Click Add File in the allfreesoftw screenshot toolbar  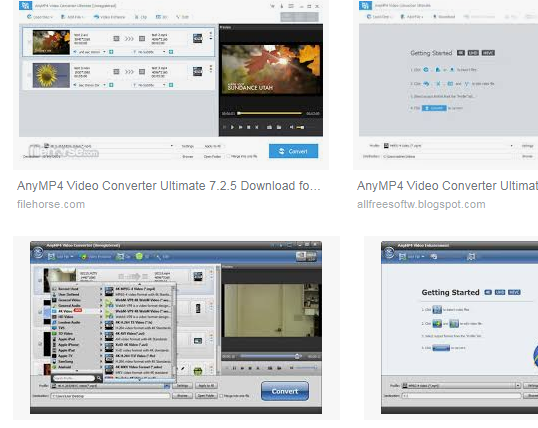412,16
